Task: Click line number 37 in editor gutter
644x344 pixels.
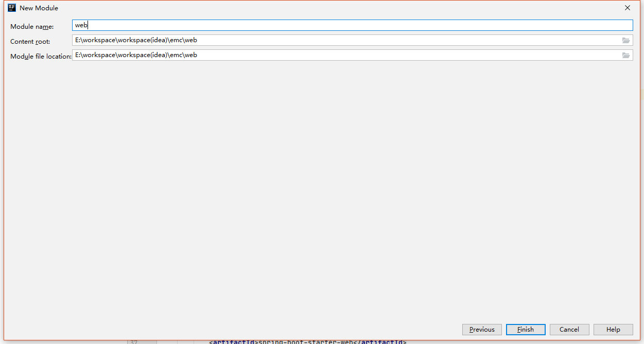Action: [134, 341]
